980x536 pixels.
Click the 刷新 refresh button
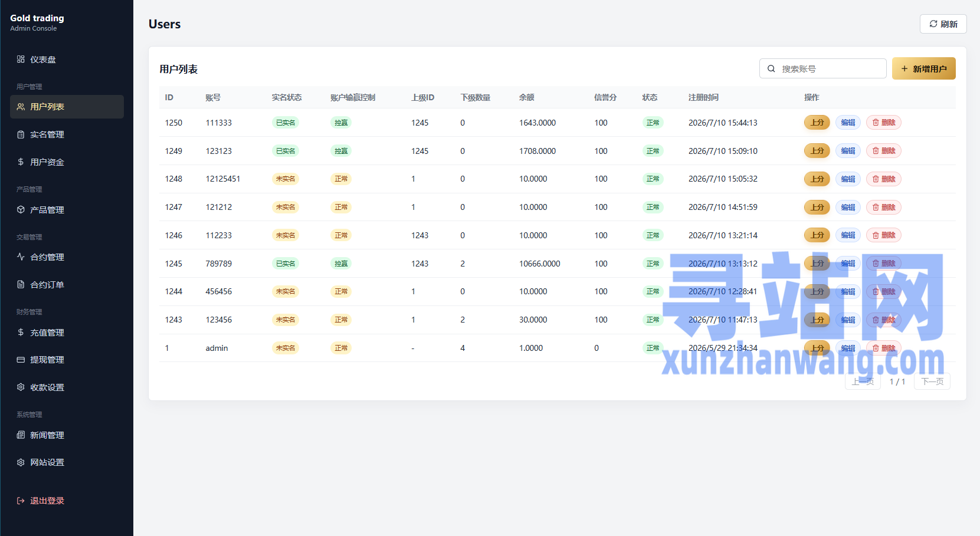(x=943, y=24)
